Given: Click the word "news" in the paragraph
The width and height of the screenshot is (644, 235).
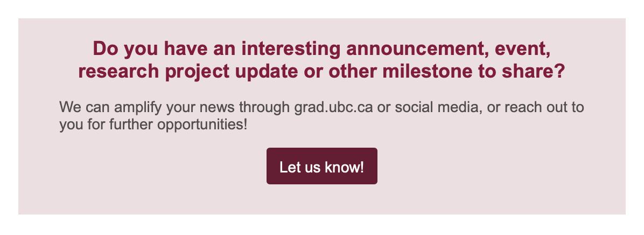Looking at the screenshot, I should pos(220,108).
